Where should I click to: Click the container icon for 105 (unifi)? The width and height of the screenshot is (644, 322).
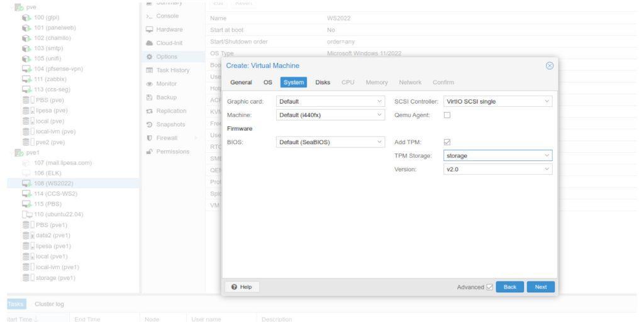click(26, 58)
